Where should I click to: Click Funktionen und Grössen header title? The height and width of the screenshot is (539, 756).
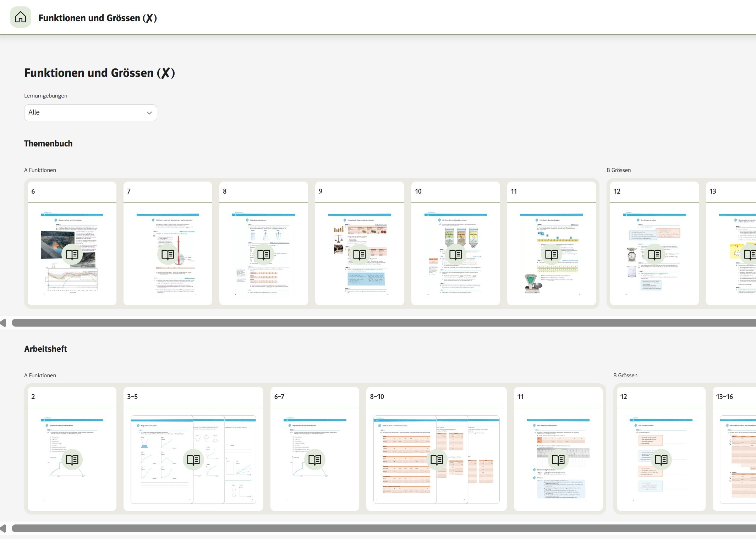[98, 18]
